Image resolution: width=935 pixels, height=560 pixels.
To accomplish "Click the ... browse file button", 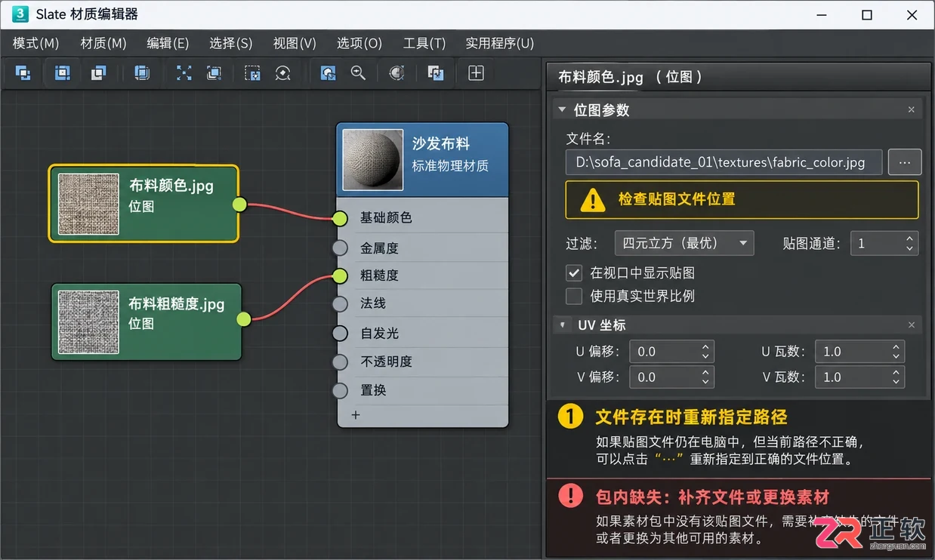I will (905, 162).
